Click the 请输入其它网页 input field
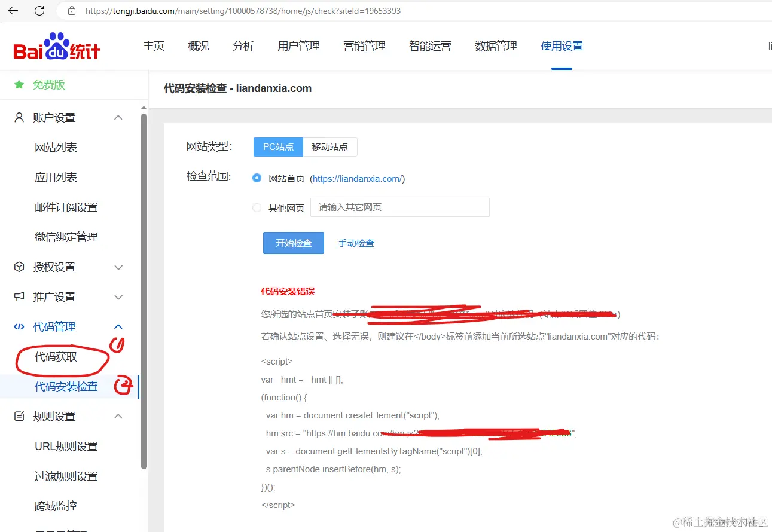 click(399, 207)
